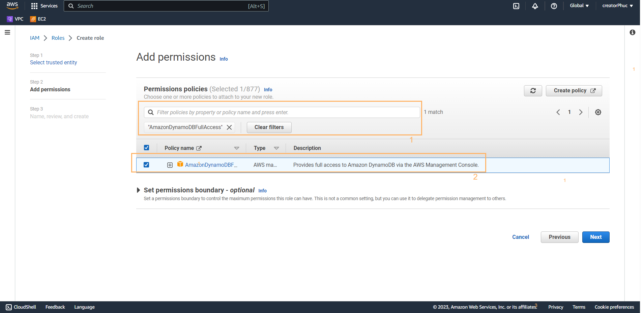The height and width of the screenshot is (313, 644).
Task: Open the Services grid menu
Action: 44,6
